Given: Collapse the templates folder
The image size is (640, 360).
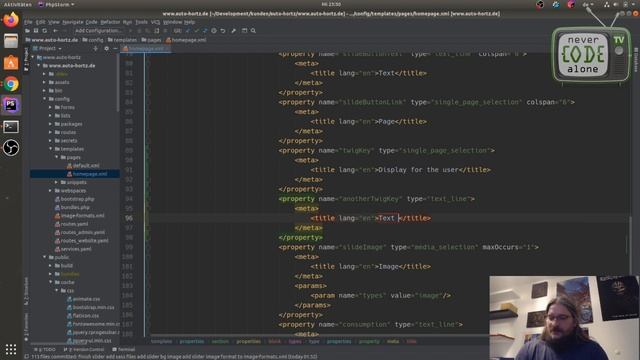Looking at the screenshot, I should point(51,149).
